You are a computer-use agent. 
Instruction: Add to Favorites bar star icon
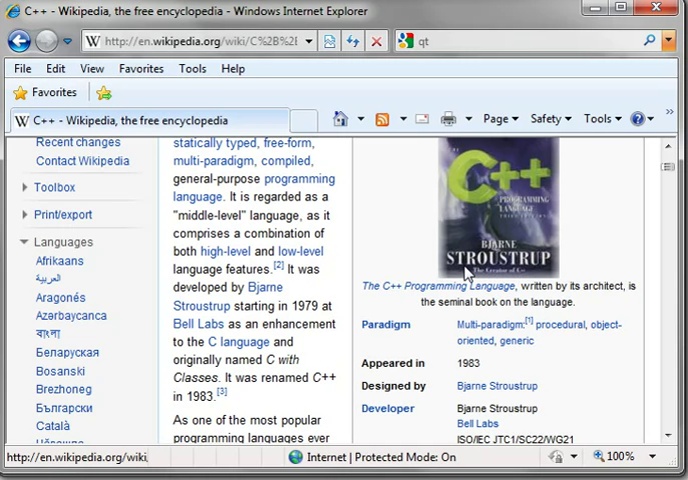pos(104,93)
